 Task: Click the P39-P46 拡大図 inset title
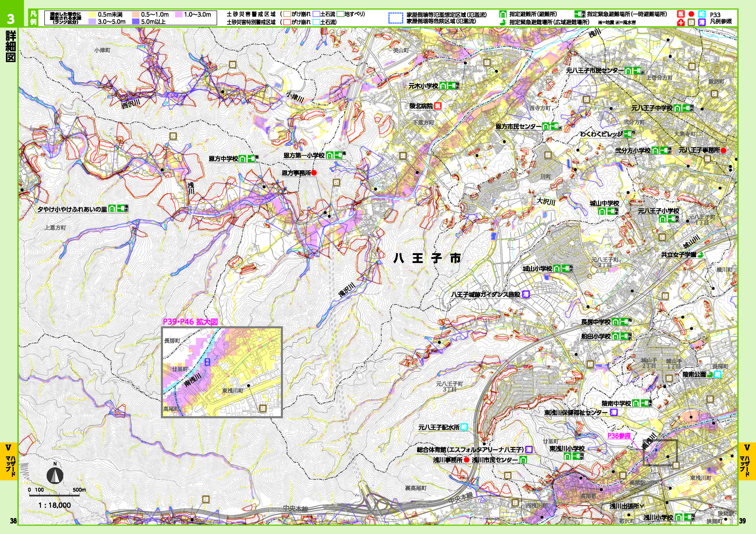(190, 322)
